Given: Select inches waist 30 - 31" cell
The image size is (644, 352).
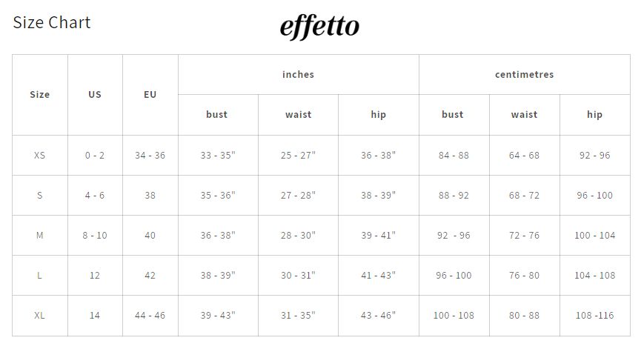Looking at the screenshot, I should 298,276.
